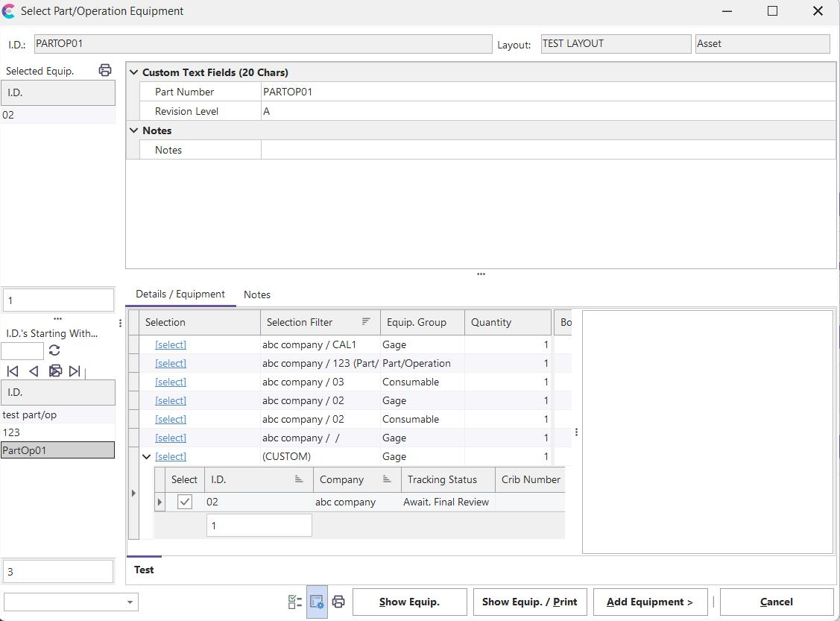Open the bottom-left dropdown combo box
The width and height of the screenshot is (840, 621).
130,602
